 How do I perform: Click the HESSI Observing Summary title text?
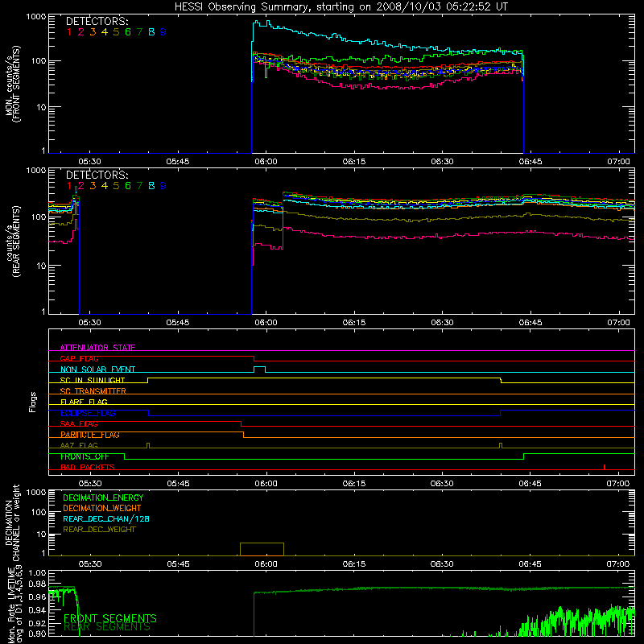(x=341, y=7)
